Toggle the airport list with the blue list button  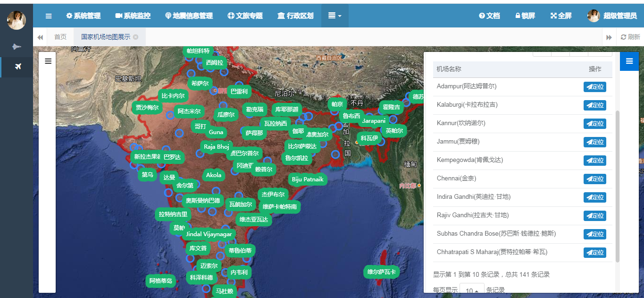(629, 61)
